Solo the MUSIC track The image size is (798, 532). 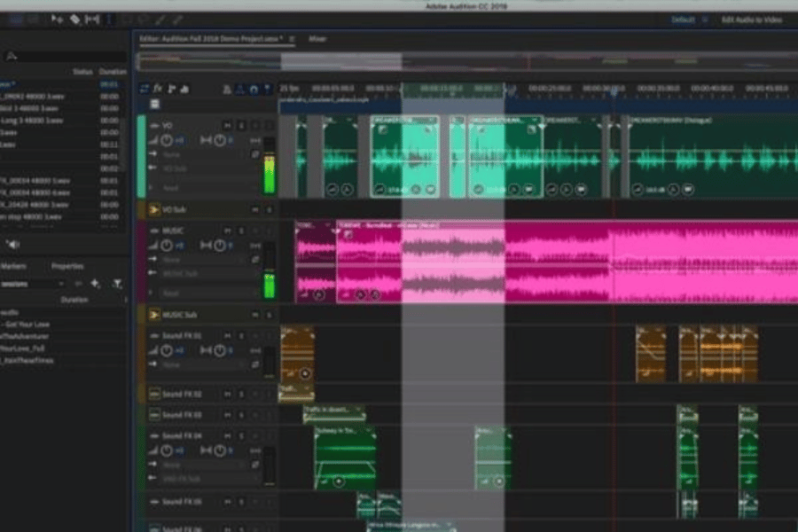pos(240,231)
